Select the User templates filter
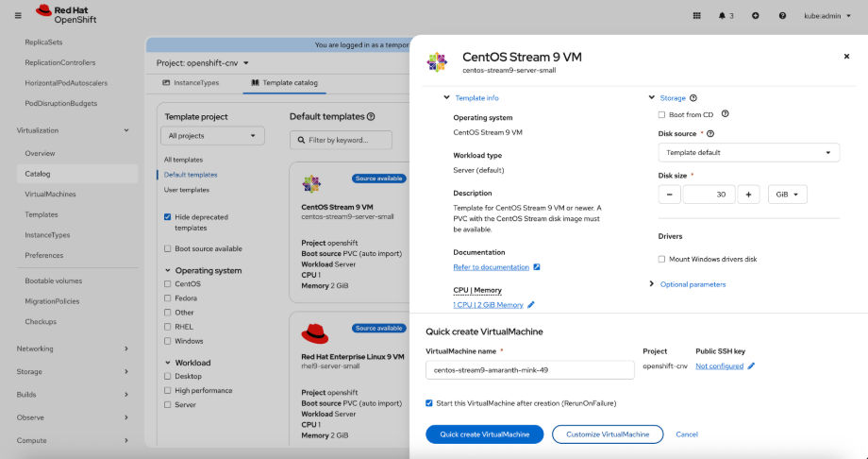This screenshot has width=868, height=459. coord(187,190)
